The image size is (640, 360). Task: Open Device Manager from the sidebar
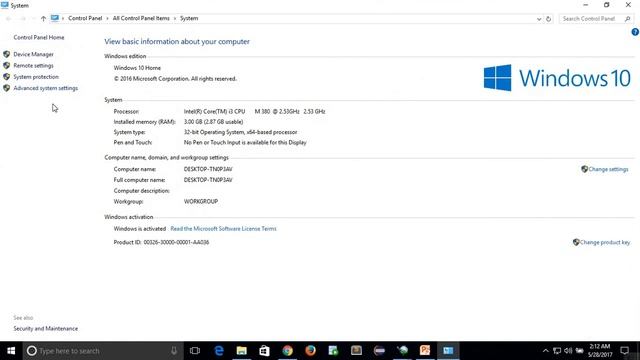[33, 54]
